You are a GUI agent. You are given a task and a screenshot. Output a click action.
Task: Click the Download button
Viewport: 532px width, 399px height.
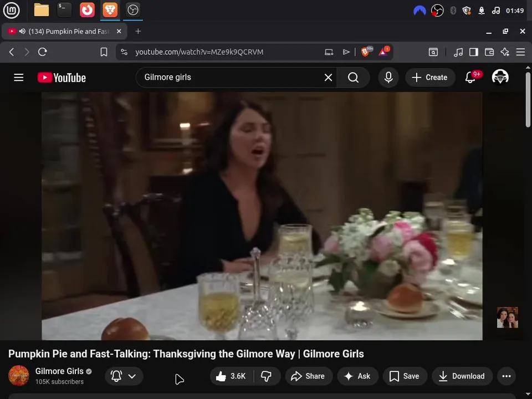coord(462,376)
